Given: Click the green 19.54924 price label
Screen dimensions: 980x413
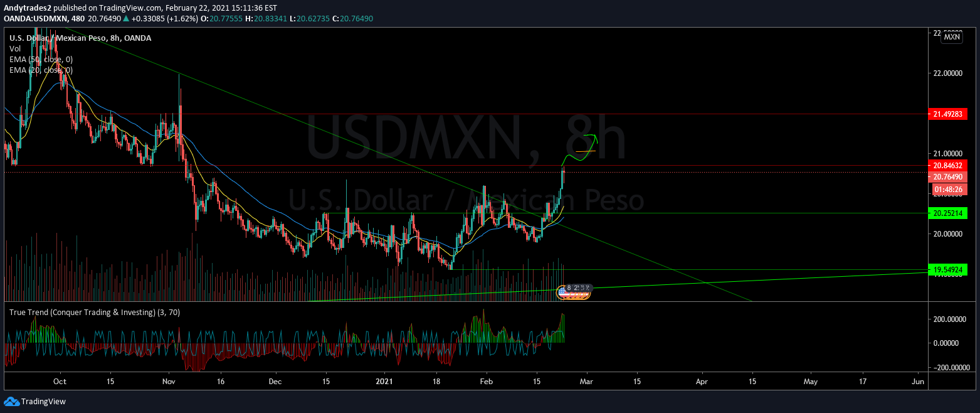Looking at the screenshot, I should (x=947, y=270).
